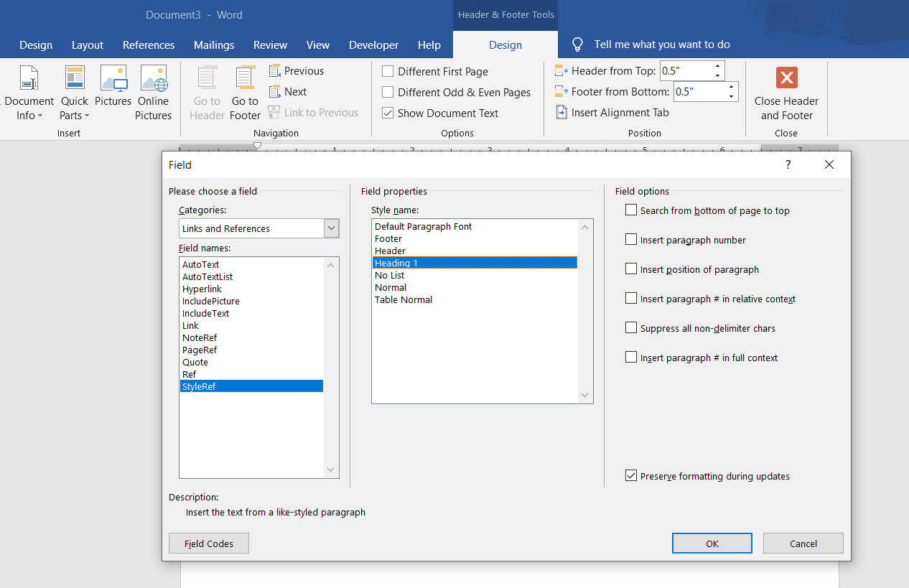Screen dimensions: 909x588
Task: Tick Insert paragraph number option
Action: (x=631, y=240)
